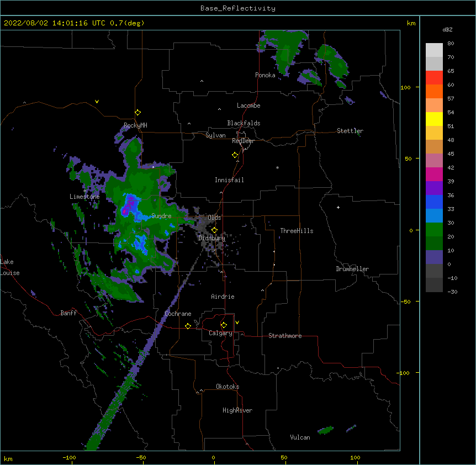Click the white asterisk marker east of Innisfail

(277, 168)
